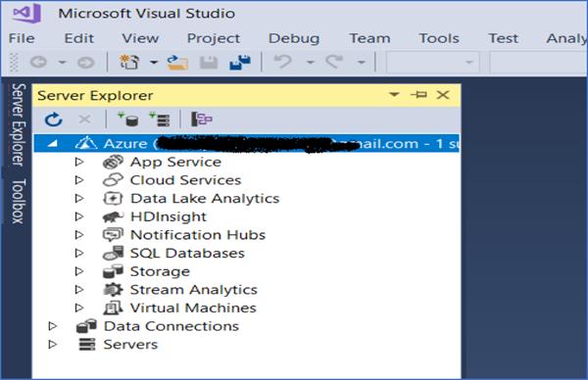Expand the Servers node
This screenshot has width=588, height=380.
[53, 344]
